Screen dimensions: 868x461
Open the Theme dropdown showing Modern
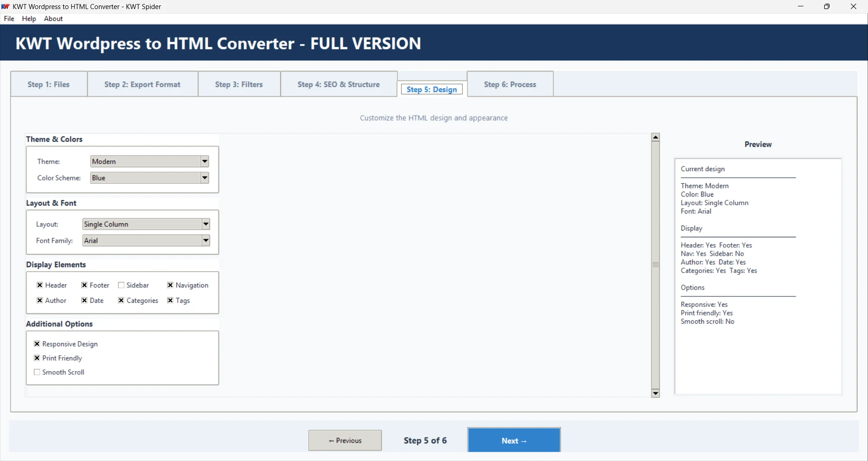[x=150, y=161]
